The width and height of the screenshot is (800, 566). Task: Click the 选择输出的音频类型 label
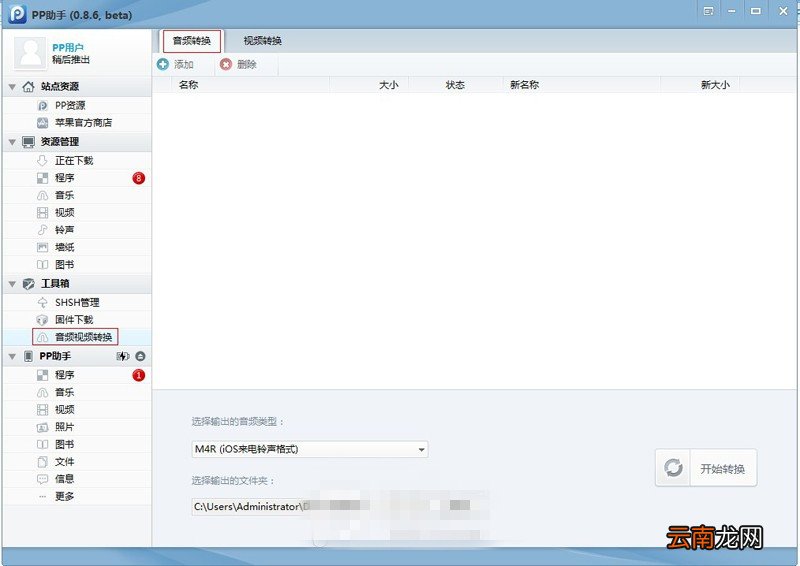click(238, 422)
